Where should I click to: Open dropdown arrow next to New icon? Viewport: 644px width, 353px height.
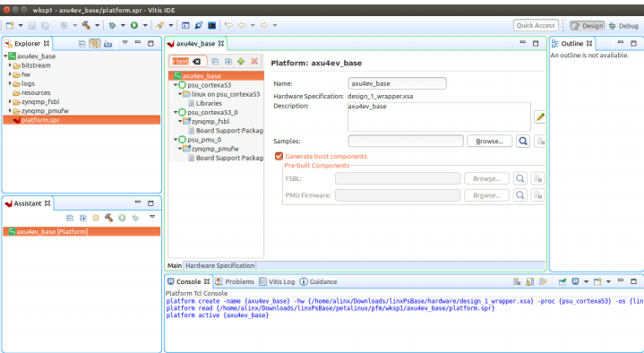21,25
